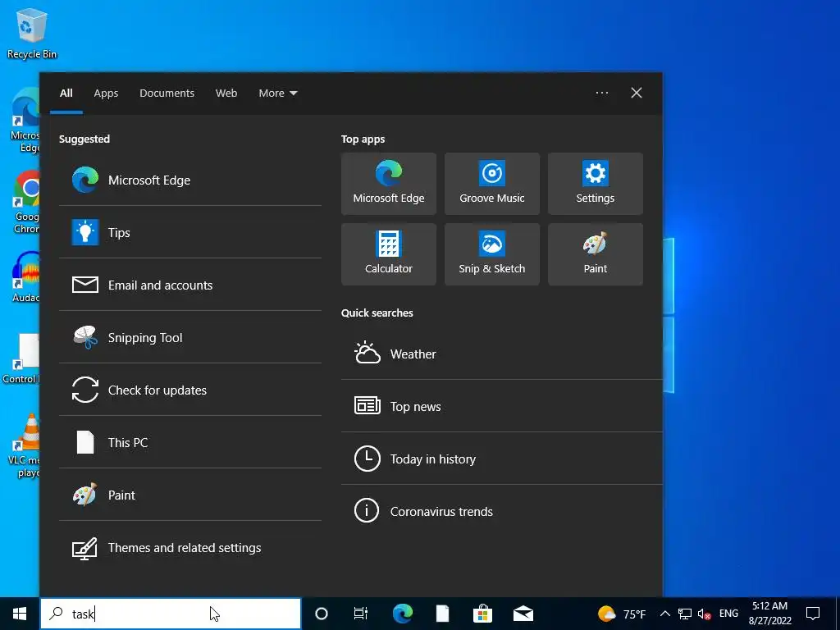840x630 pixels.
Task: Click the taskbar search box containing 'task'
Action: (171, 614)
